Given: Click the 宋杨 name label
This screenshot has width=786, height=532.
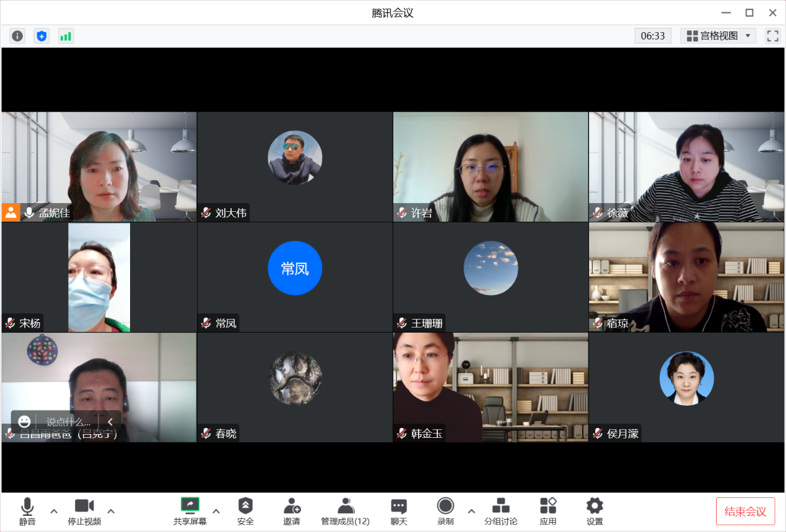Looking at the screenshot, I should 30,323.
